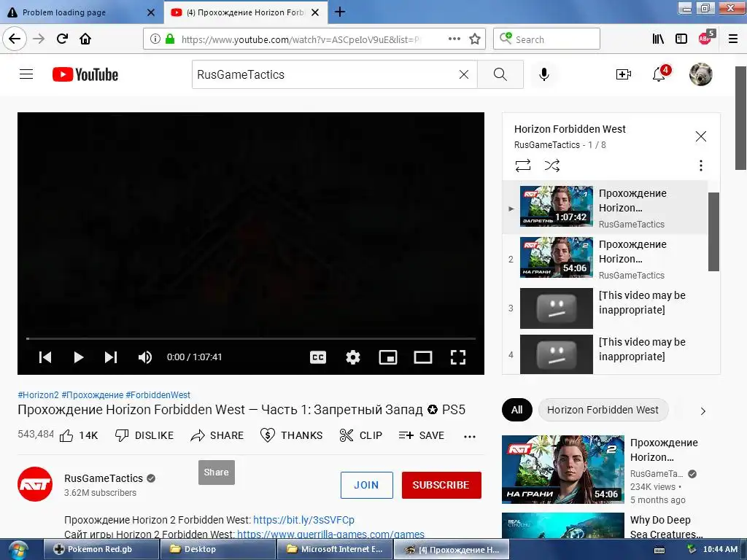Click the #ForbiddenWest hashtag

click(158, 394)
